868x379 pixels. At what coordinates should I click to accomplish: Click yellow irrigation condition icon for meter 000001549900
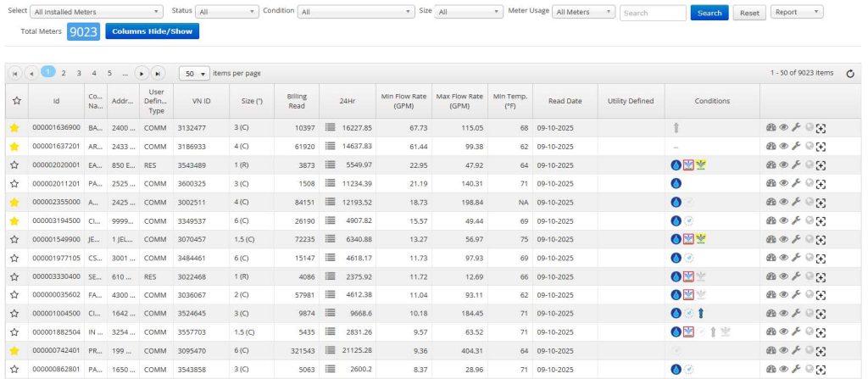pos(701,239)
